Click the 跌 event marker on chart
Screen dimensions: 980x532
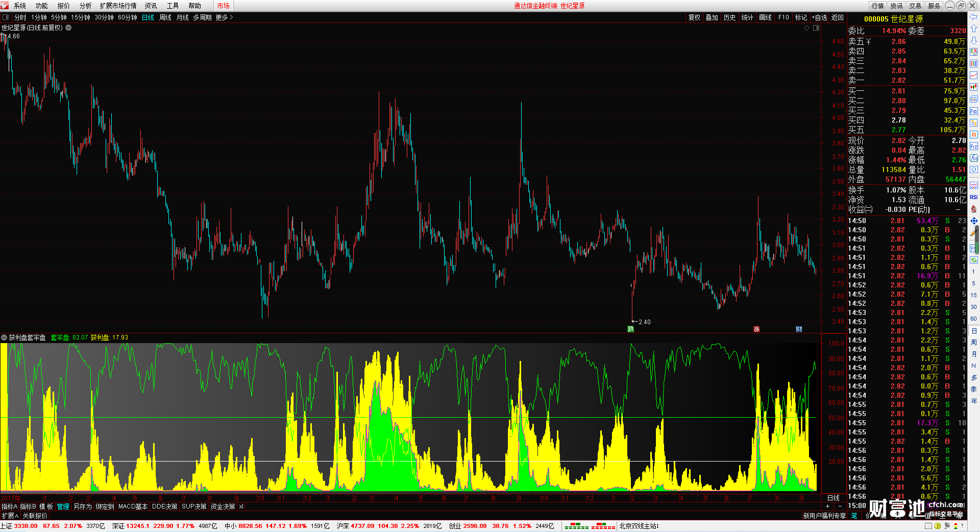[631, 329]
